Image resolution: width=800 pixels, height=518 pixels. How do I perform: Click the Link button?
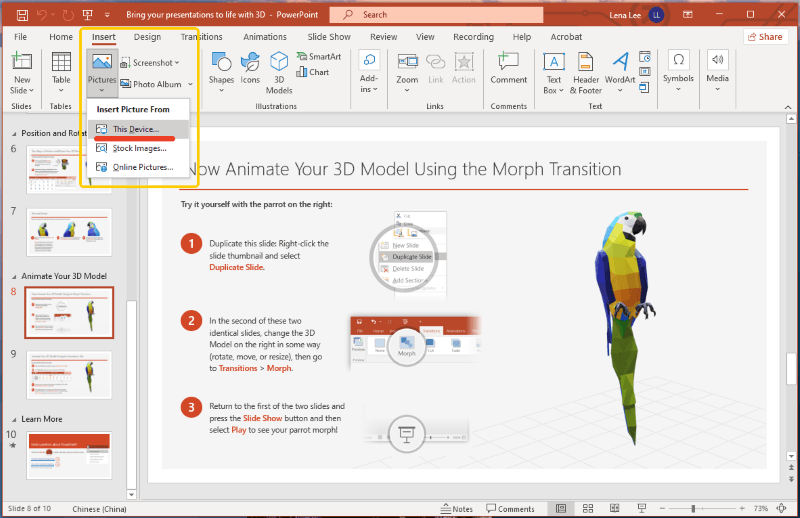coord(436,68)
